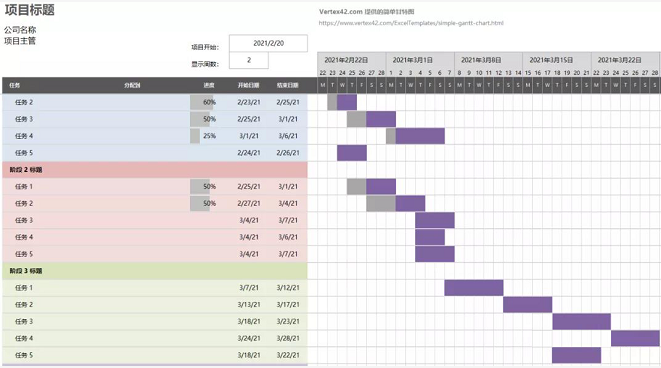Click the 分配到 column header

point(132,85)
